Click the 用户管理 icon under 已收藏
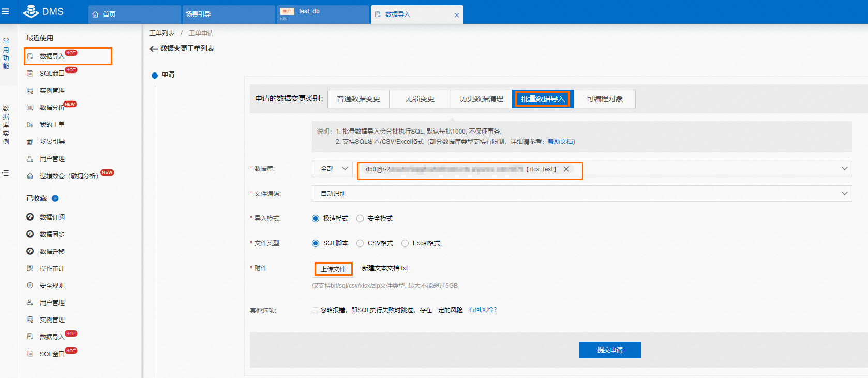The image size is (868, 378). (x=30, y=302)
